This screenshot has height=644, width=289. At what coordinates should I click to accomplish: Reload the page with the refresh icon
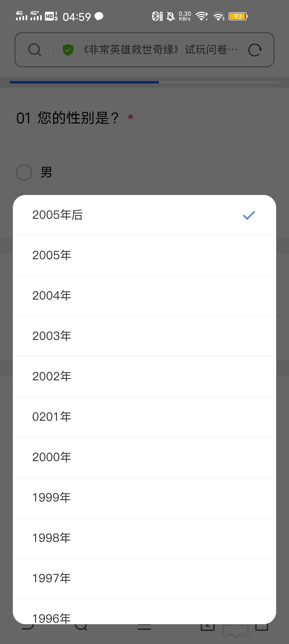(x=255, y=50)
